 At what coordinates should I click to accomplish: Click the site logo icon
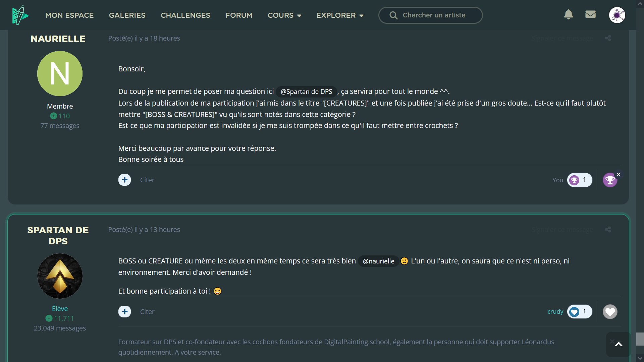coord(20,15)
